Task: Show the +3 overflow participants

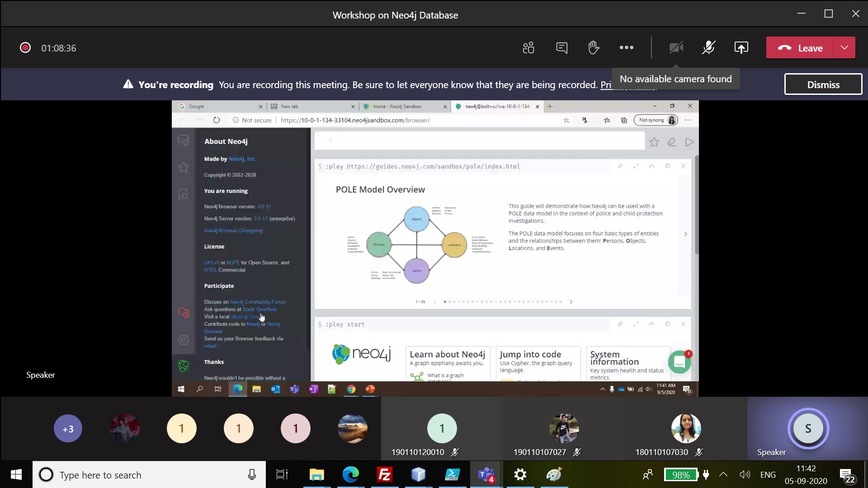Action: [68, 428]
